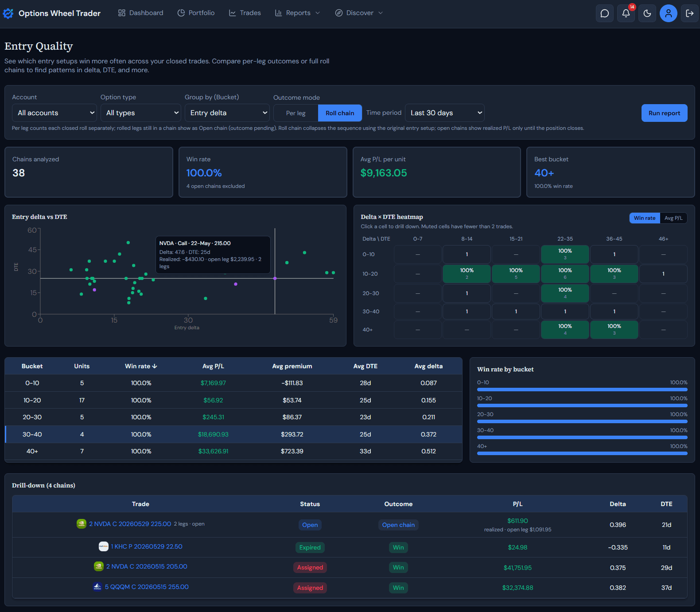Screen dimensions: 700x612
Task: Open the Account dropdown showing All accounts
Action: pyautogui.click(x=54, y=113)
